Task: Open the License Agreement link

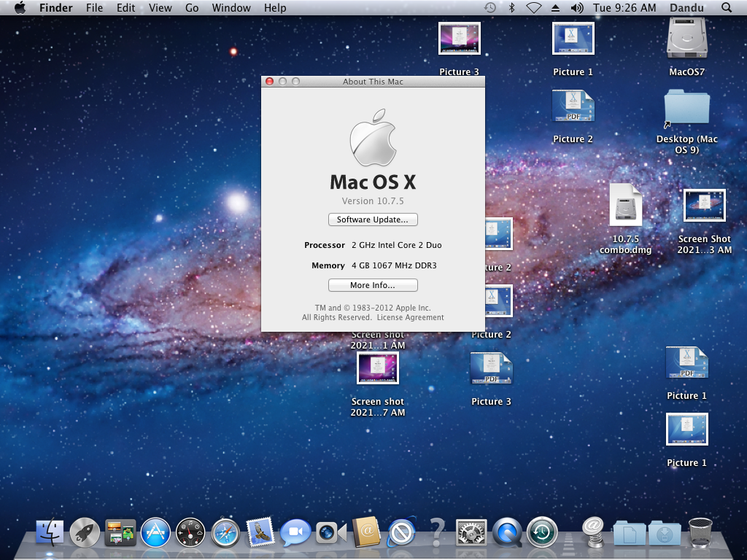Action: click(410, 317)
